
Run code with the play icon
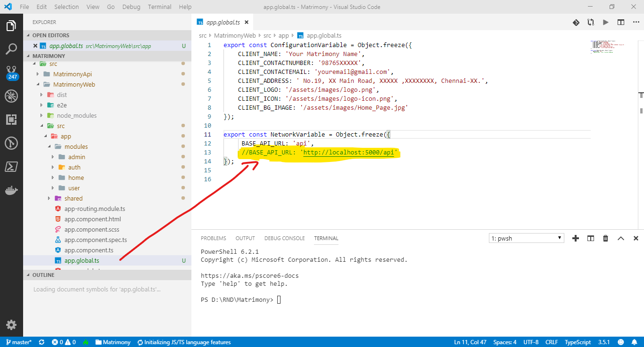pyautogui.click(x=606, y=22)
